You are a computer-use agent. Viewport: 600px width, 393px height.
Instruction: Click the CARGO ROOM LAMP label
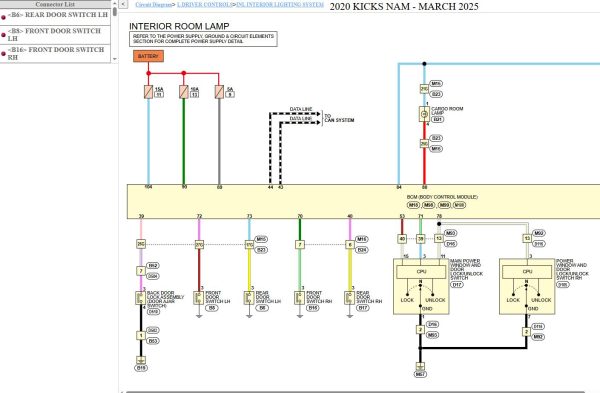(447, 111)
